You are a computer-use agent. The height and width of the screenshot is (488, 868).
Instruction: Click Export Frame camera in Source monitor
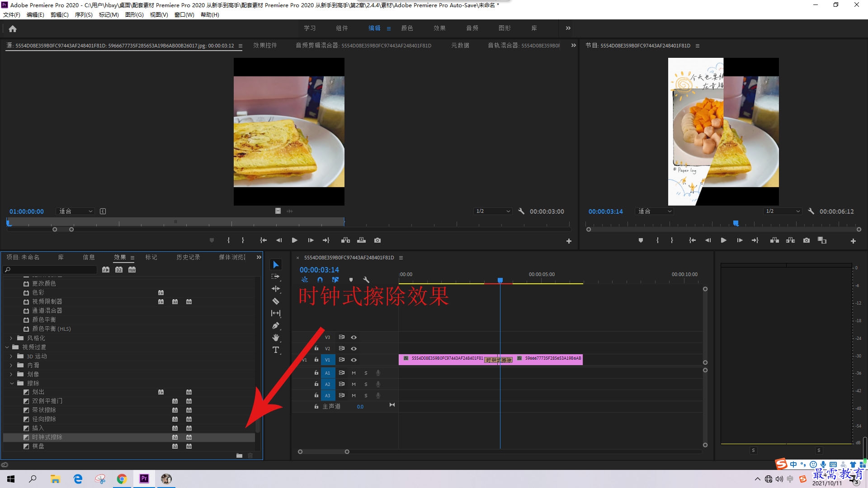(377, 240)
